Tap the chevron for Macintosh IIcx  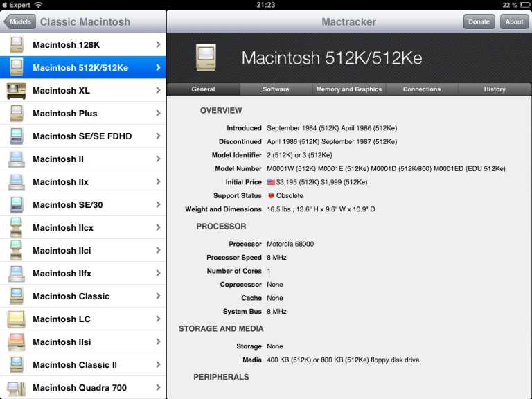click(158, 228)
